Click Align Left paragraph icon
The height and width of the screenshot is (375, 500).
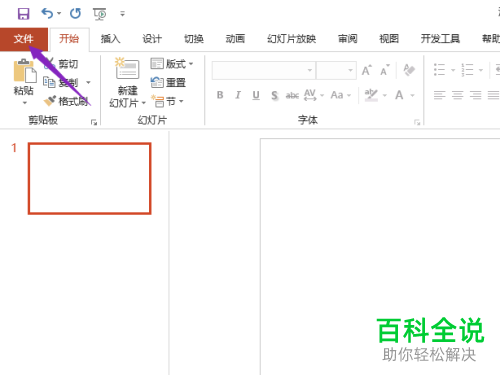440,95
